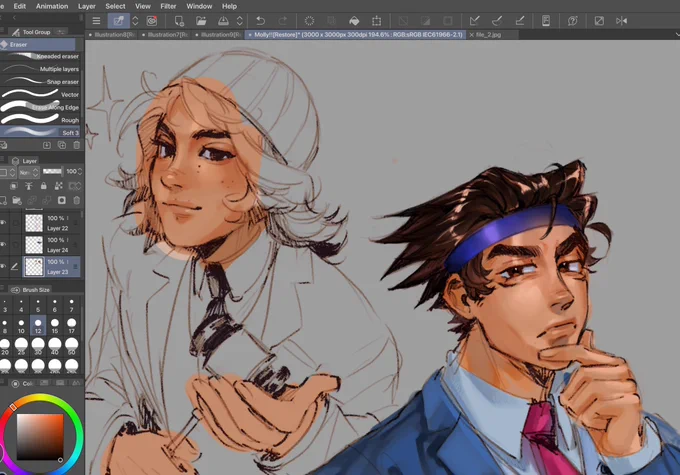
Task: Open the Animation menu
Action: click(x=52, y=6)
